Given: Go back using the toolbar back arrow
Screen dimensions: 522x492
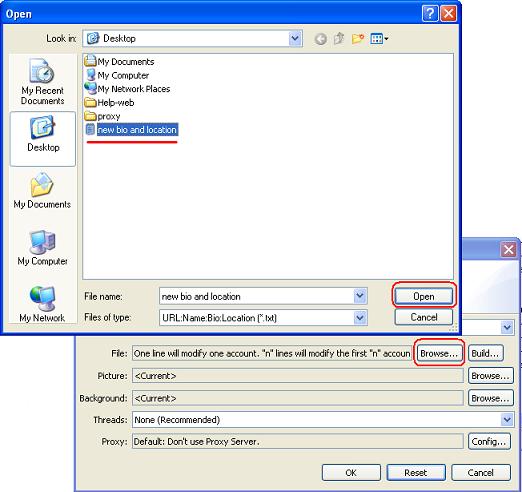Looking at the screenshot, I should tap(321, 39).
